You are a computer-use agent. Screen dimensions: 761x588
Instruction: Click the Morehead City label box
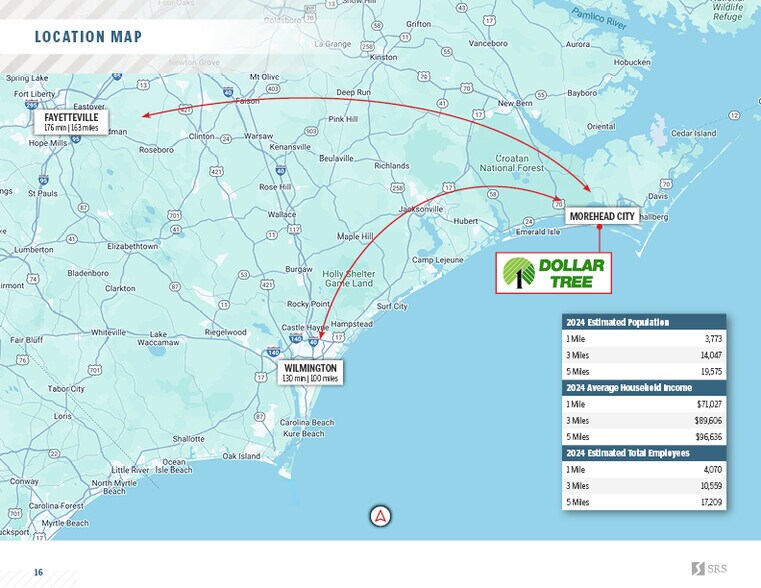point(600,216)
